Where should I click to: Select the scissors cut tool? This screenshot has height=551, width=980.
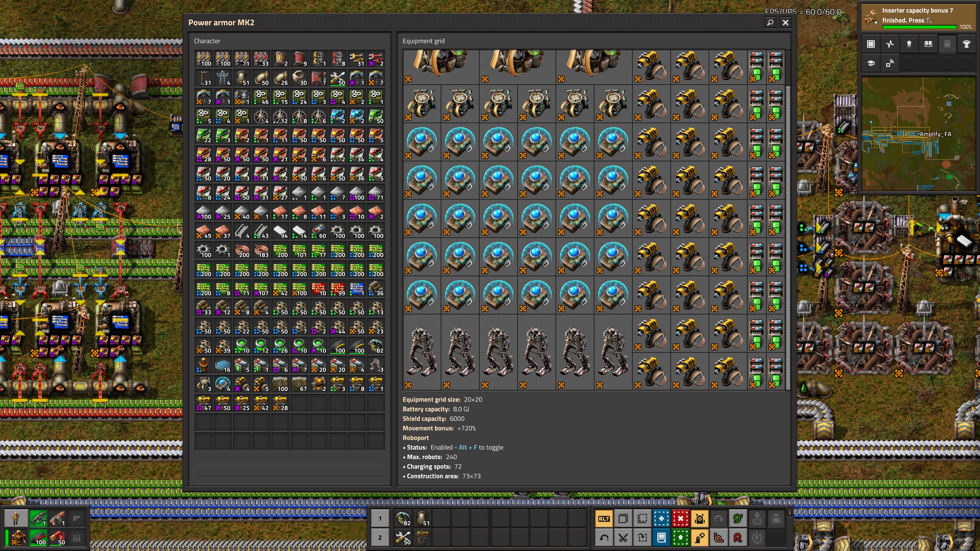coord(623,538)
